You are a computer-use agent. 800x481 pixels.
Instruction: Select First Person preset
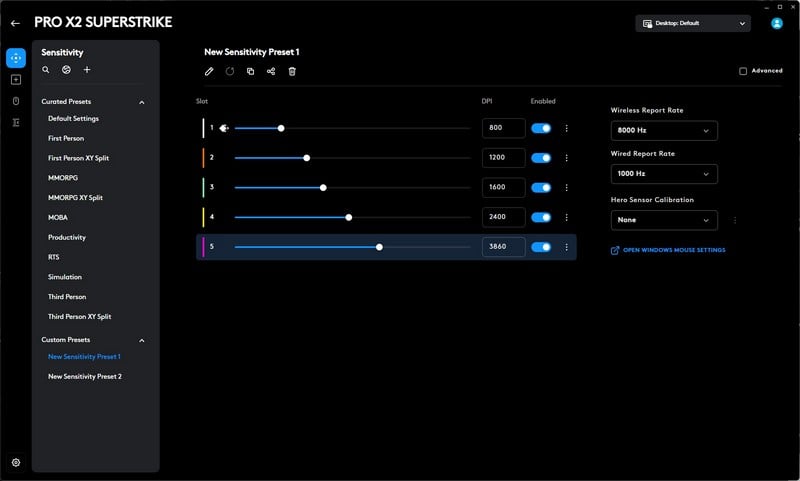pyautogui.click(x=66, y=138)
